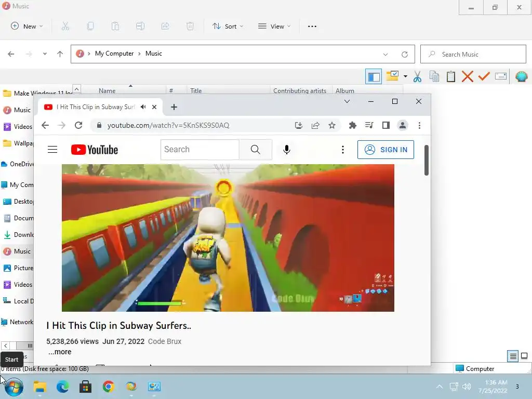The width and height of the screenshot is (532, 399).
Task: Click the YouTube voice search microphone
Action: click(x=287, y=150)
